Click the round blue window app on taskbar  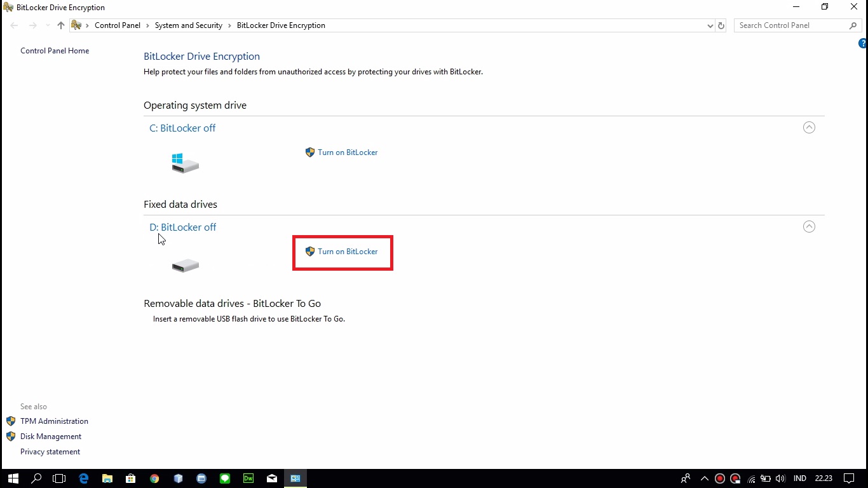pyautogui.click(x=201, y=478)
